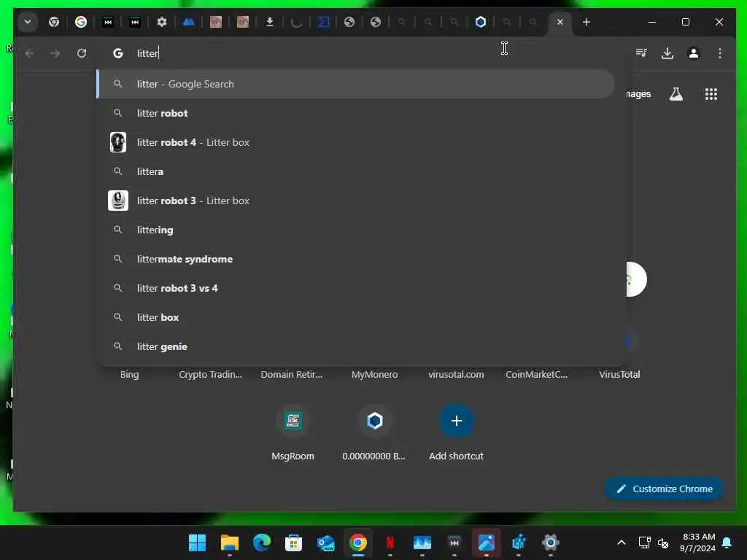
Task: Open the network status tray icon
Action: click(x=644, y=542)
